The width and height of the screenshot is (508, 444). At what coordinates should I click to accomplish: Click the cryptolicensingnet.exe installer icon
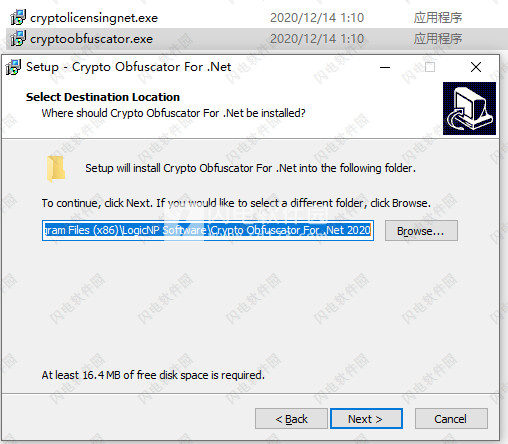tap(18, 17)
